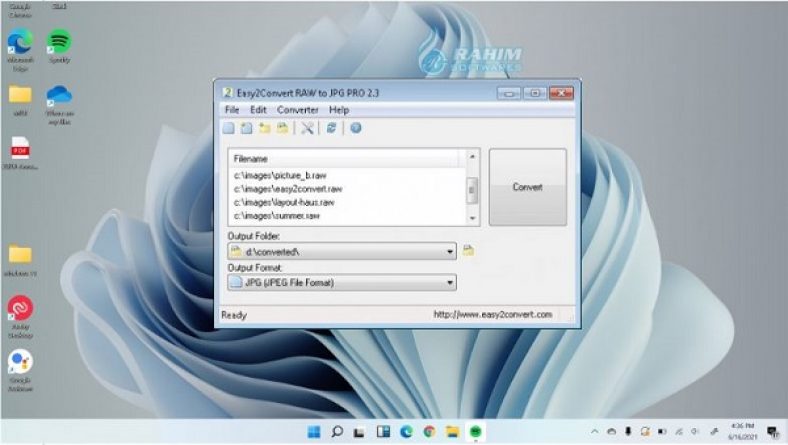788x445 pixels.
Task: Expand the Output Folder dropdown
Action: [x=450, y=251]
